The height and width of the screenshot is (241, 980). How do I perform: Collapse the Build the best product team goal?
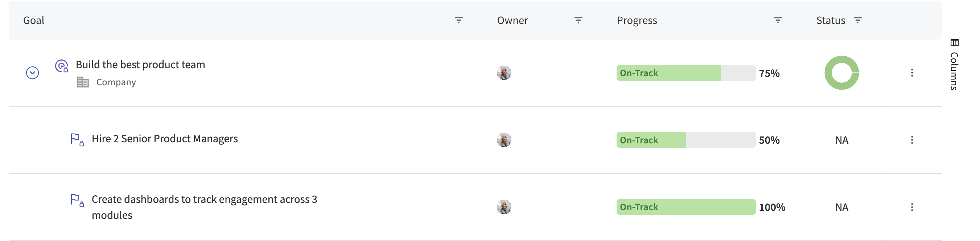tap(32, 73)
